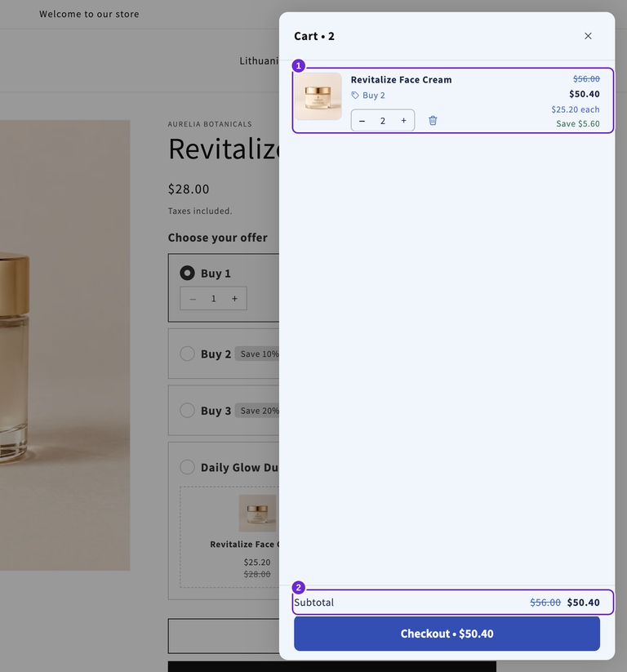This screenshot has height=672, width=627.
Task: Click the $25.20 bundle item price
Action: [x=257, y=562]
